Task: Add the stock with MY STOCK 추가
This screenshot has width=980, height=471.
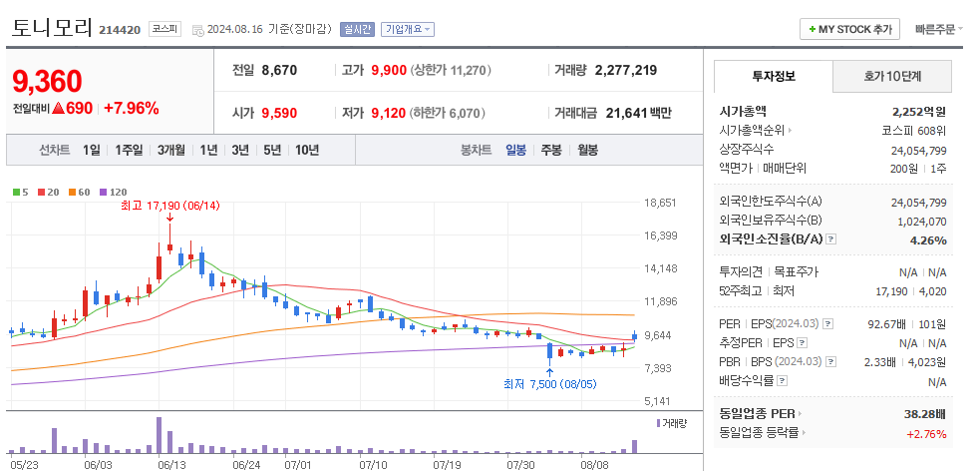Action: tap(849, 29)
